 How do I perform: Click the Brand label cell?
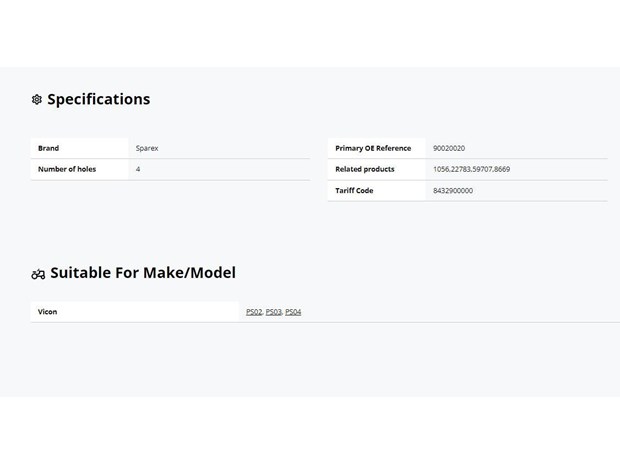[x=79, y=148]
